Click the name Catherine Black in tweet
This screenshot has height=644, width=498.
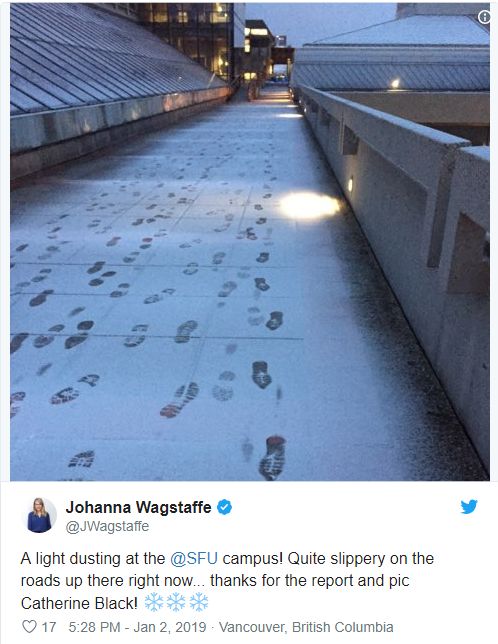(79, 603)
